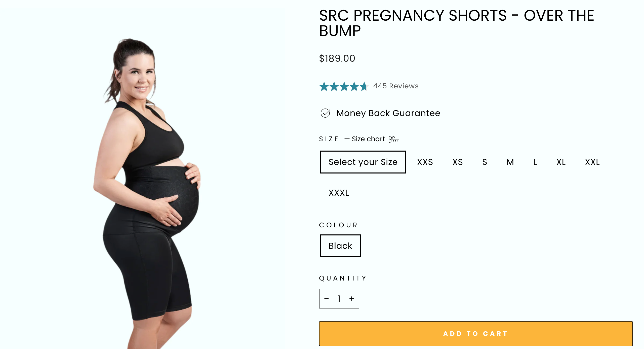Increase quantity with the plus button
The width and height of the screenshot is (644, 349).
(x=352, y=299)
